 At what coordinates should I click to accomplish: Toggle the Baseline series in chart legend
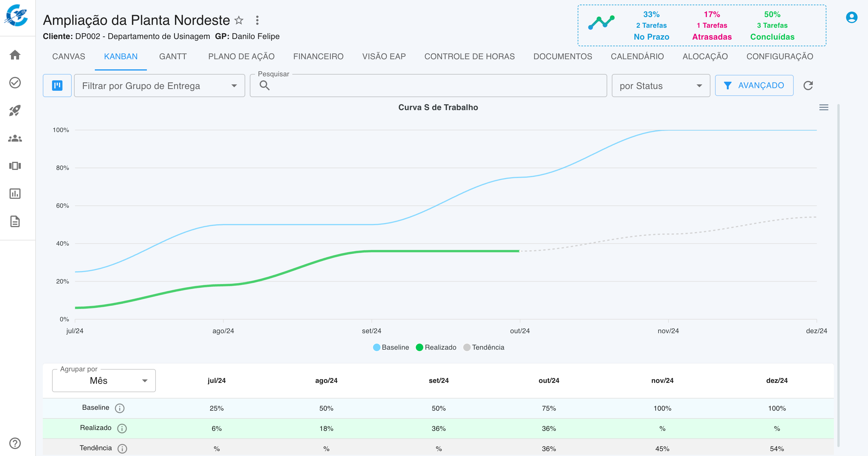coord(391,347)
